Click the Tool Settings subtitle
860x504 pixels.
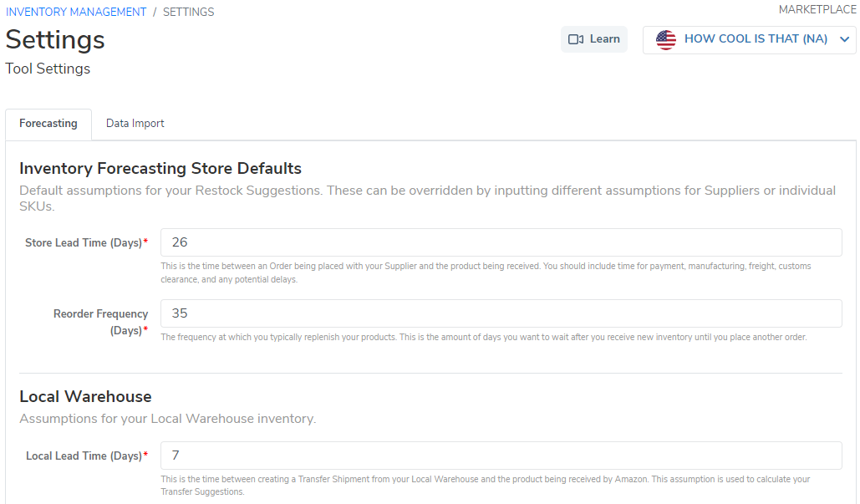click(48, 69)
